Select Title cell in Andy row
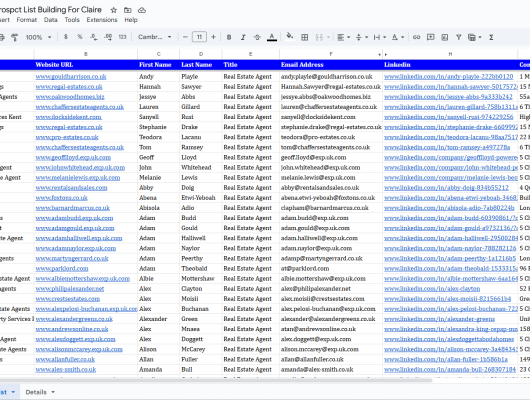 [251, 77]
